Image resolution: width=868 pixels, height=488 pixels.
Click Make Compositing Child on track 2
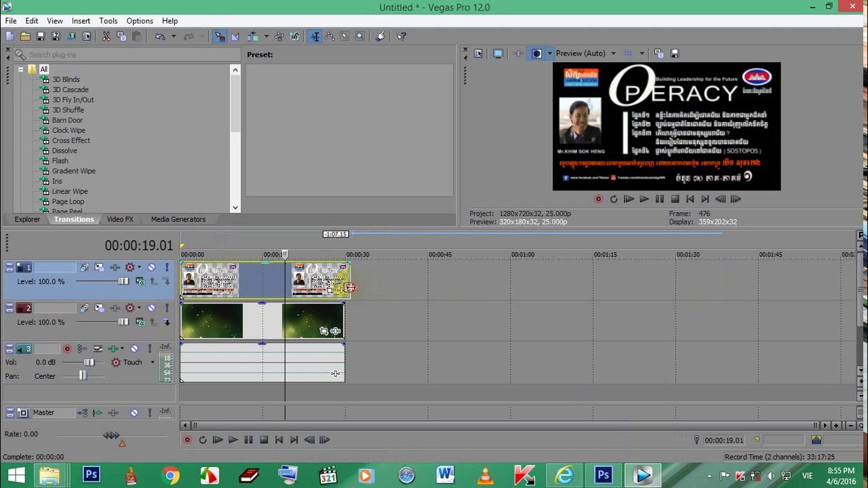167,322
